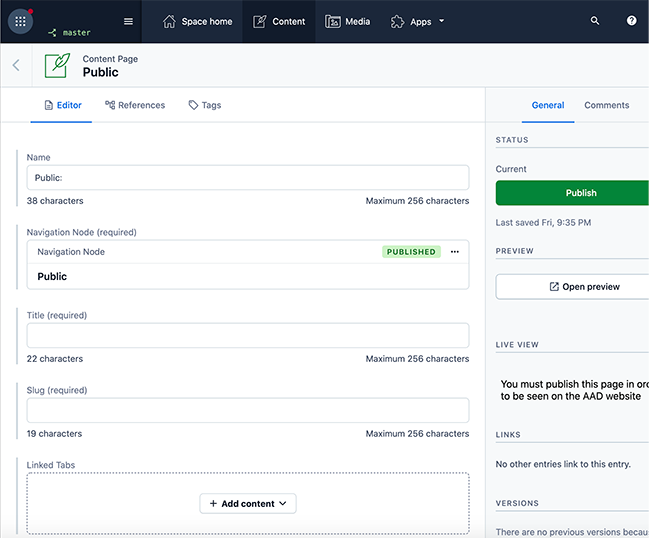Open the apps grid launcher icon
Screen dimensions: 650x538
point(20,21)
